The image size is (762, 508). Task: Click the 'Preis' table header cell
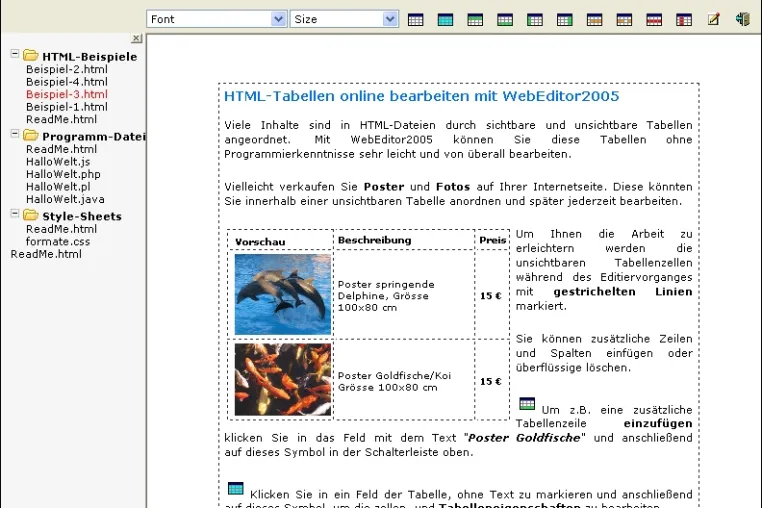pyautogui.click(x=492, y=240)
